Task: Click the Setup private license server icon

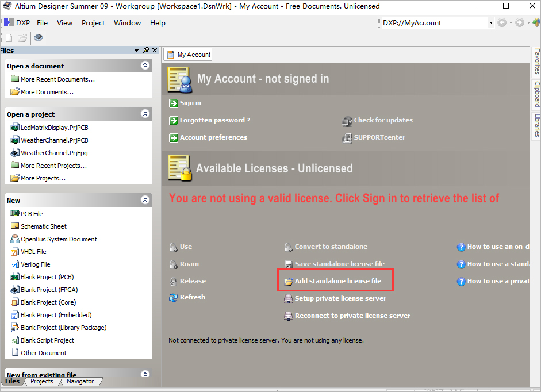Action: 288,299
